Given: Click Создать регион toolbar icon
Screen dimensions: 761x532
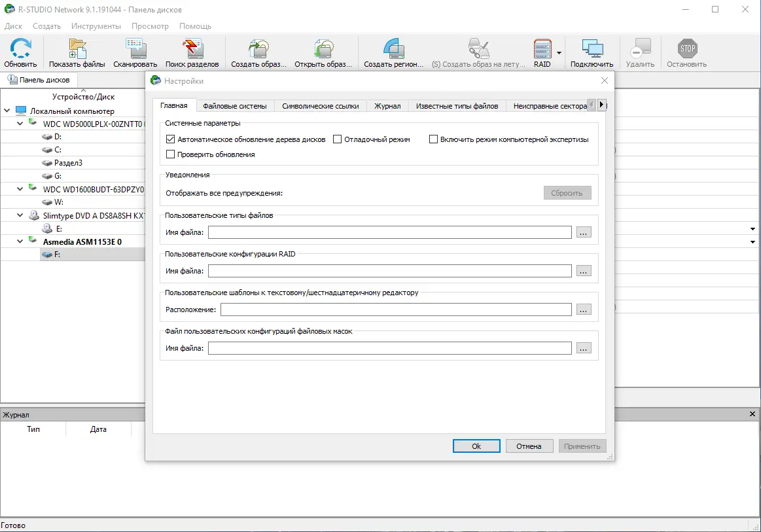Looking at the screenshot, I should point(394,48).
